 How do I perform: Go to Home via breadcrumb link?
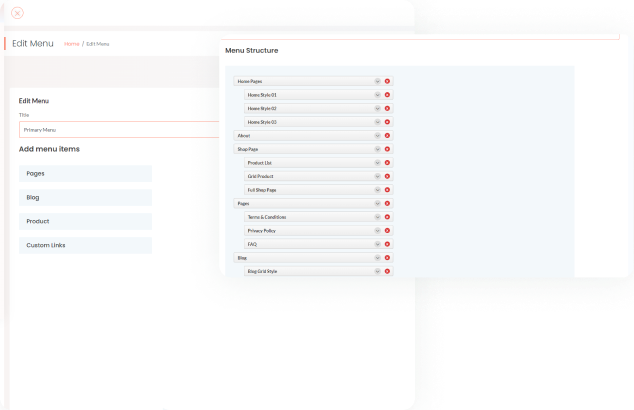(72, 44)
